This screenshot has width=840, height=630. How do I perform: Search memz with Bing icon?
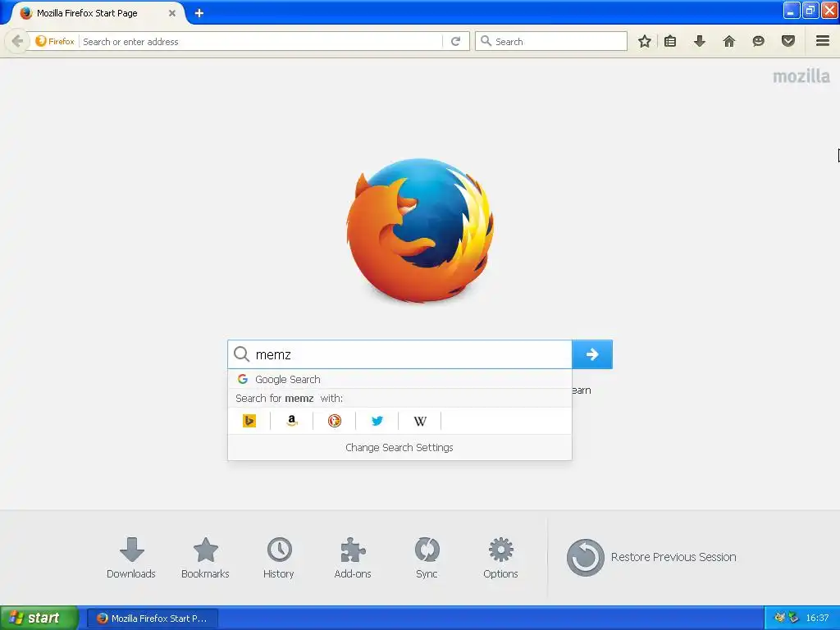pos(249,421)
